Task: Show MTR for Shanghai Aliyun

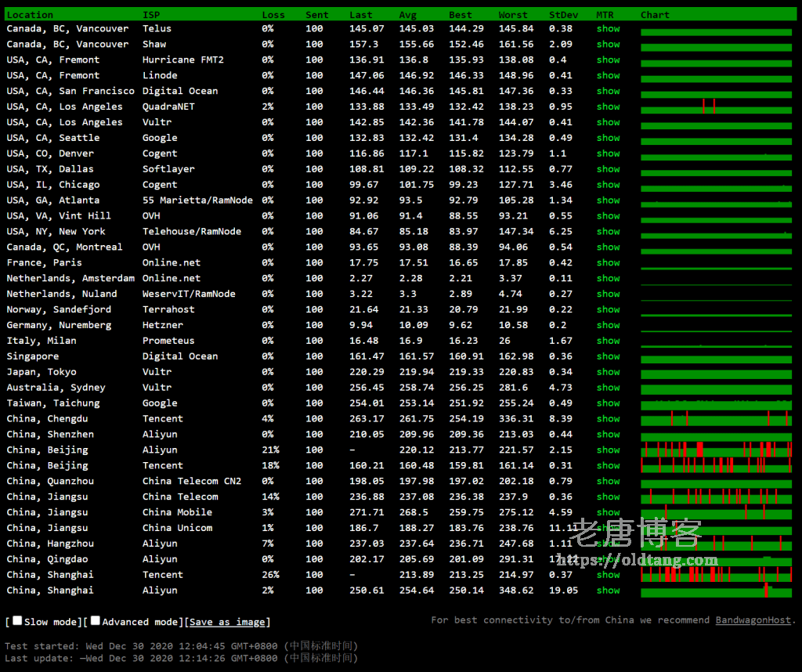Action: 608,591
